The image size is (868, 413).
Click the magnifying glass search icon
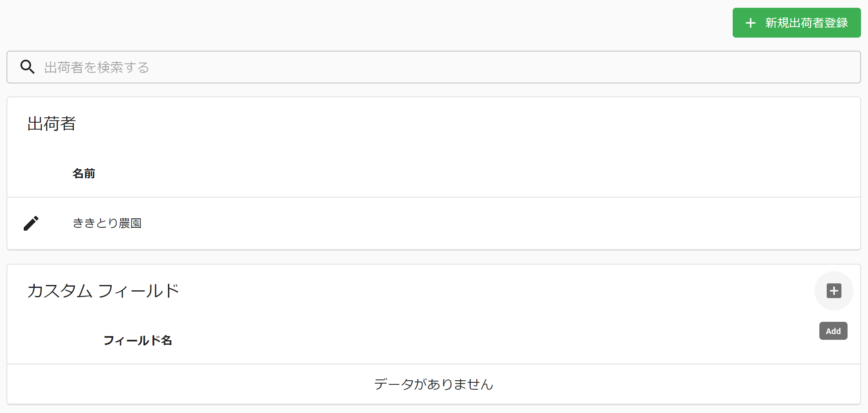(27, 67)
